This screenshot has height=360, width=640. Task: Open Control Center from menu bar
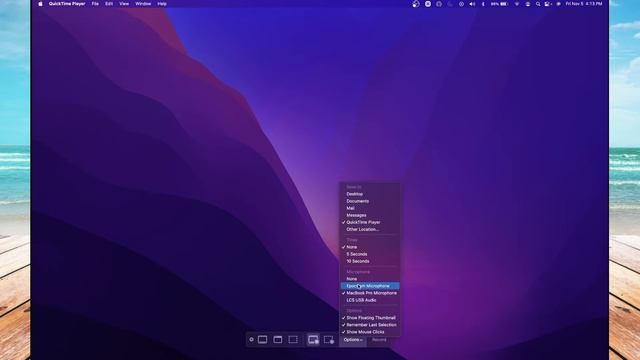(548, 4)
